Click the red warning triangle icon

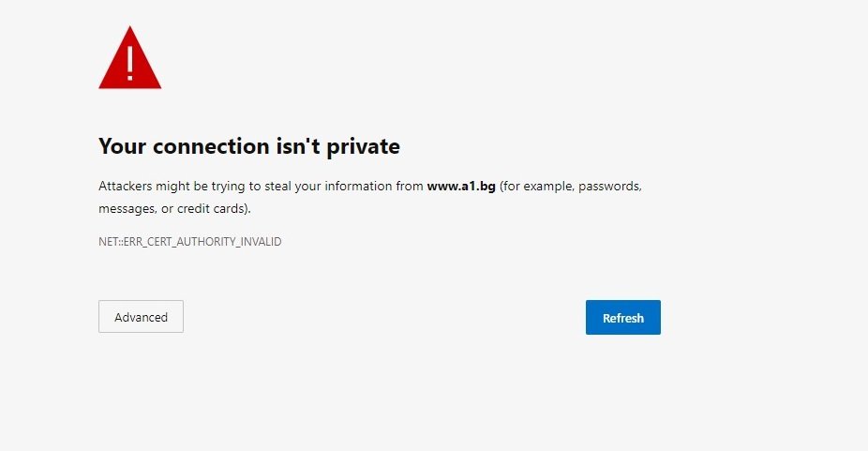[130, 58]
